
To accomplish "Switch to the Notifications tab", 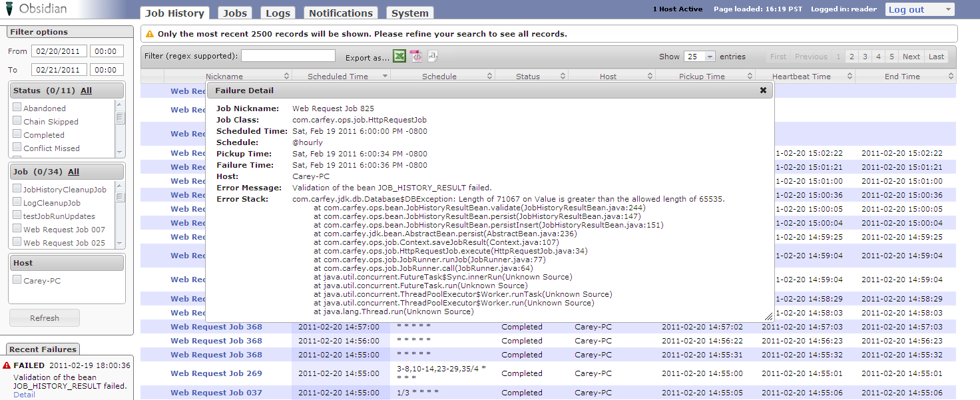I will coord(340,13).
